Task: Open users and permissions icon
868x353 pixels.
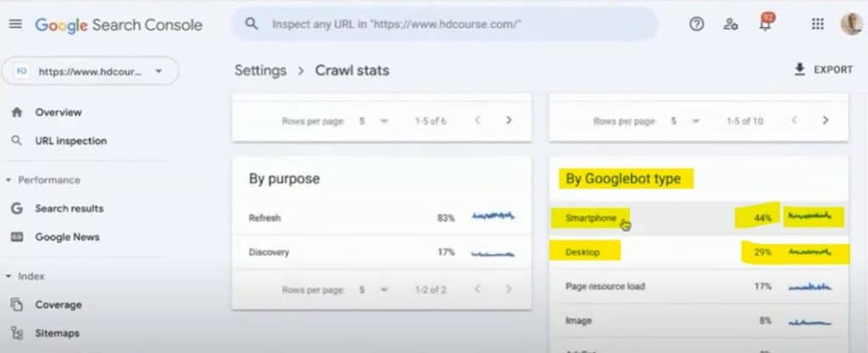Action: [731, 25]
